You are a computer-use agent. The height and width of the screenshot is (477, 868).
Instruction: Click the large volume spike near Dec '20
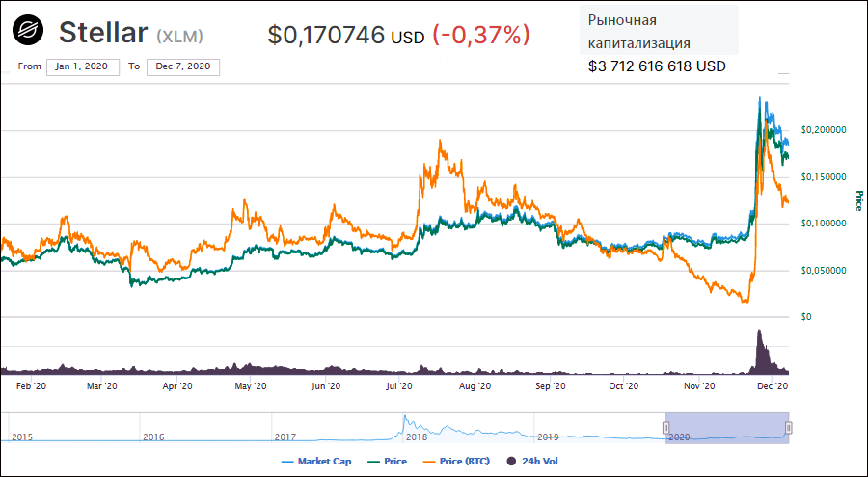pyautogui.click(x=761, y=349)
